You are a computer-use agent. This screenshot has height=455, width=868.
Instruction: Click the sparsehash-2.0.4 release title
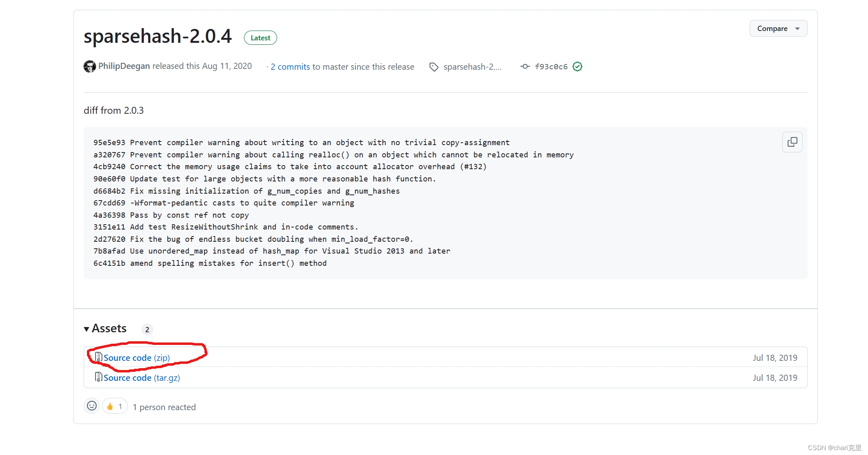click(158, 36)
